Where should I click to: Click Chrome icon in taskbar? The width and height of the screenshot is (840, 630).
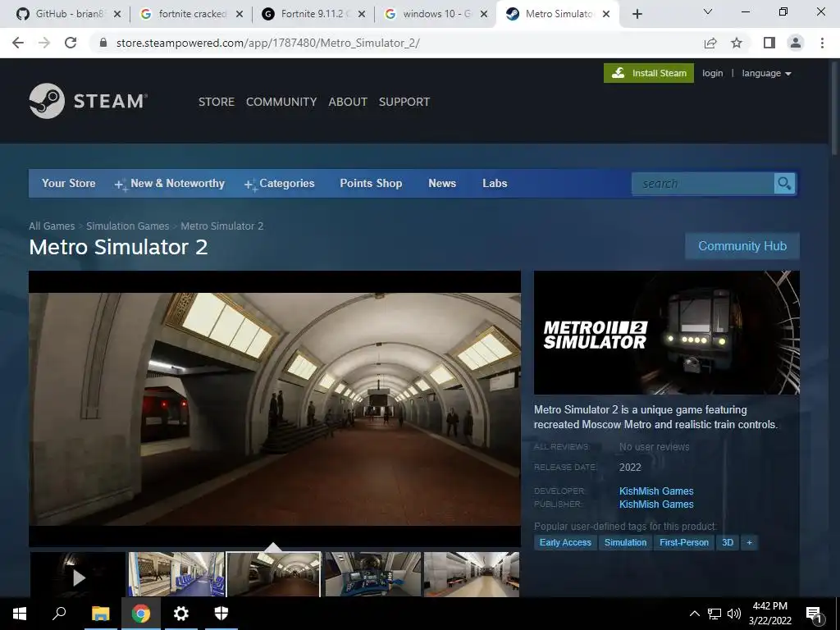point(141,614)
